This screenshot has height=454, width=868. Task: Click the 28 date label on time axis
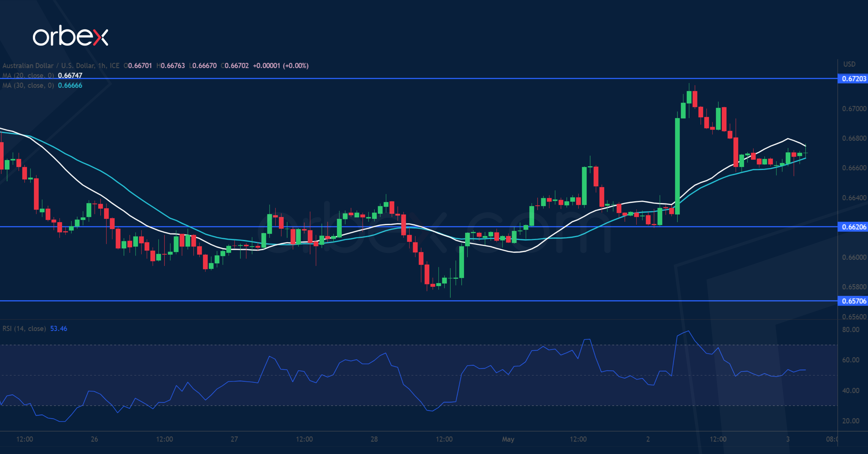tap(374, 439)
